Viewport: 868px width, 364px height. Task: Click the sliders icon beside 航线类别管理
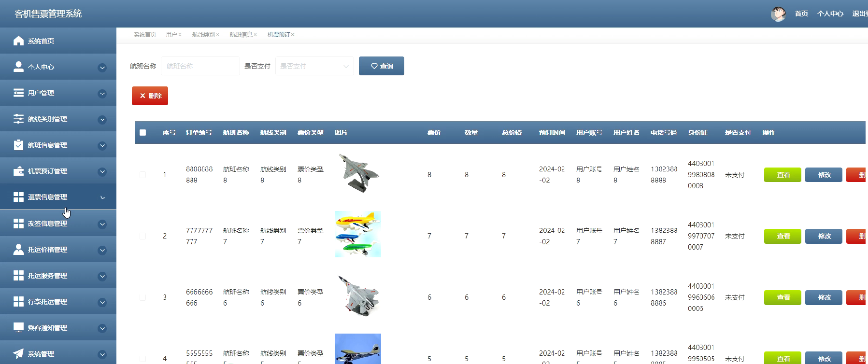(x=18, y=119)
